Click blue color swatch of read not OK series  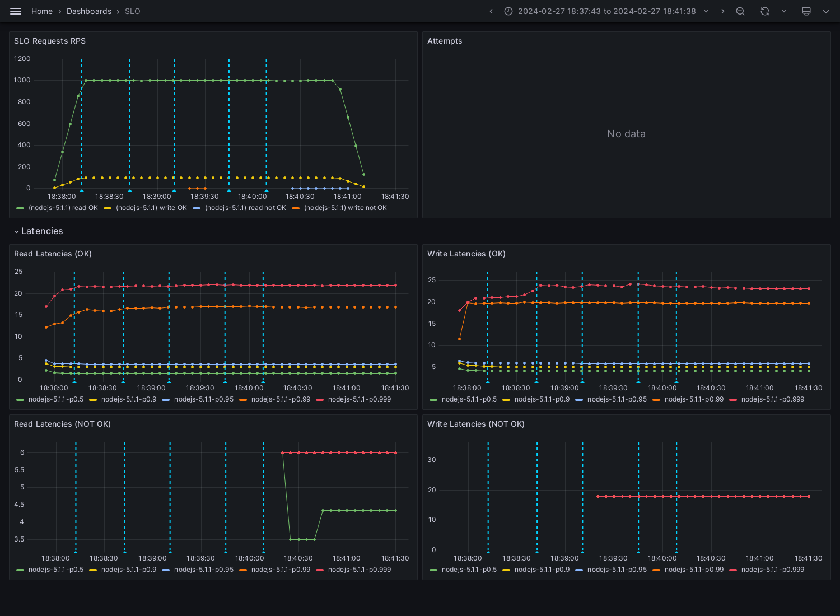[x=197, y=208]
